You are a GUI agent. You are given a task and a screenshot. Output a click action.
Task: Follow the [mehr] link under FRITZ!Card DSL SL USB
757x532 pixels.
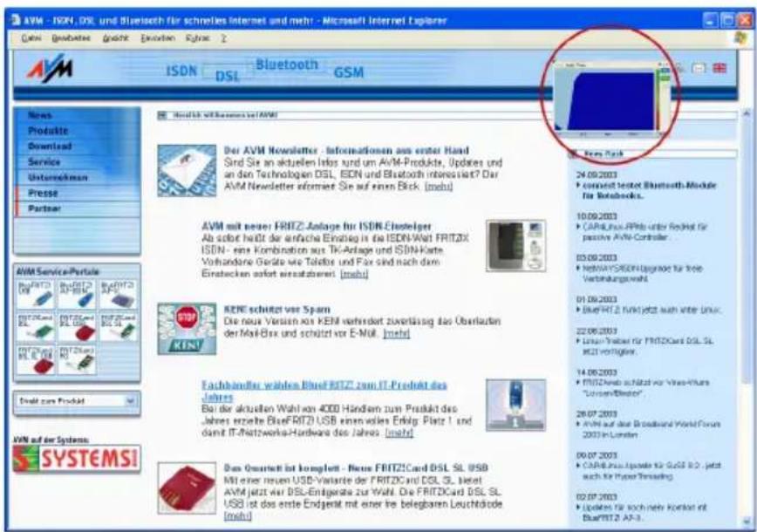[237, 516]
